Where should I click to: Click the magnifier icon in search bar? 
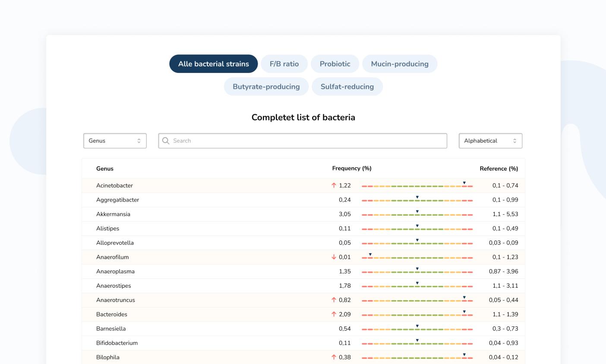tap(166, 141)
